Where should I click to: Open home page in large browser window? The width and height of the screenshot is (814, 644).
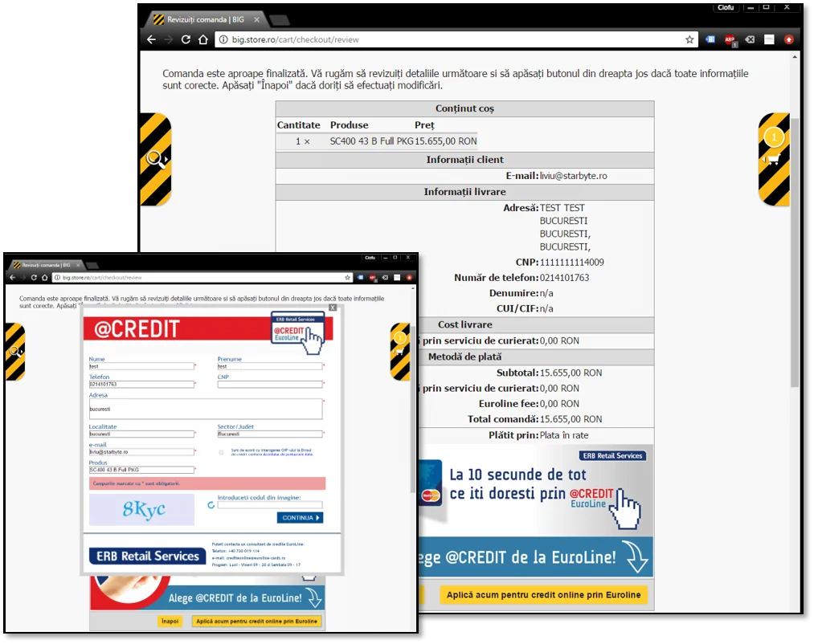pyautogui.click(x=203, y=39)
